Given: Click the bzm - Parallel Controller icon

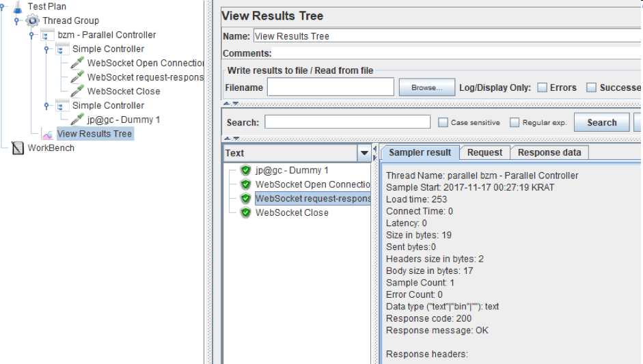Looking at the screenshot, I should pyautogui.click(x=47, y=35).
